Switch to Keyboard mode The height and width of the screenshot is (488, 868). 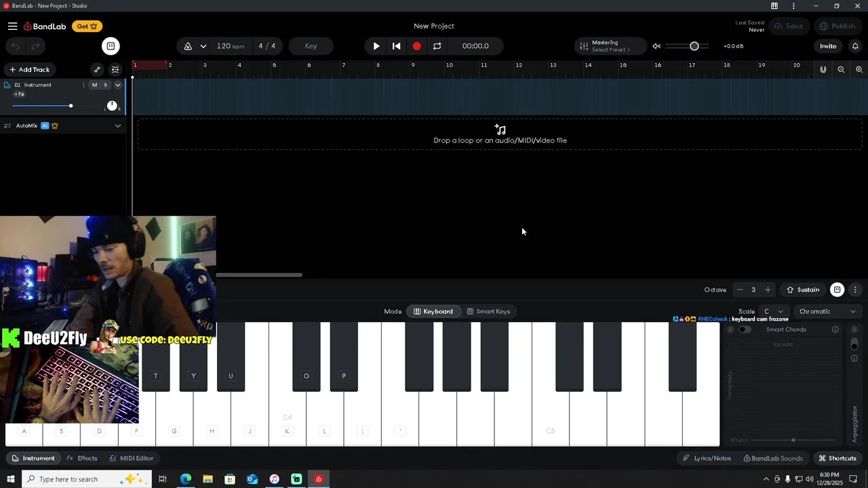click(433, 312)
